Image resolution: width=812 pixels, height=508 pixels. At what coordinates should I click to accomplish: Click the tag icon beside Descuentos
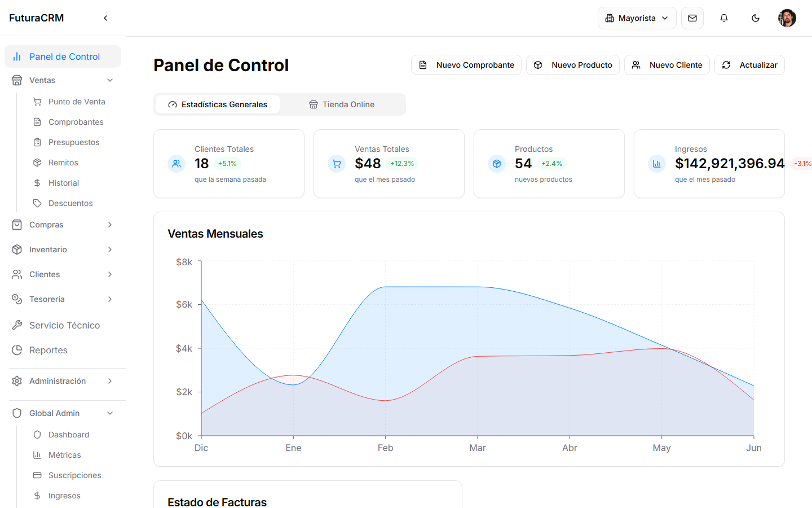[37, 203]
